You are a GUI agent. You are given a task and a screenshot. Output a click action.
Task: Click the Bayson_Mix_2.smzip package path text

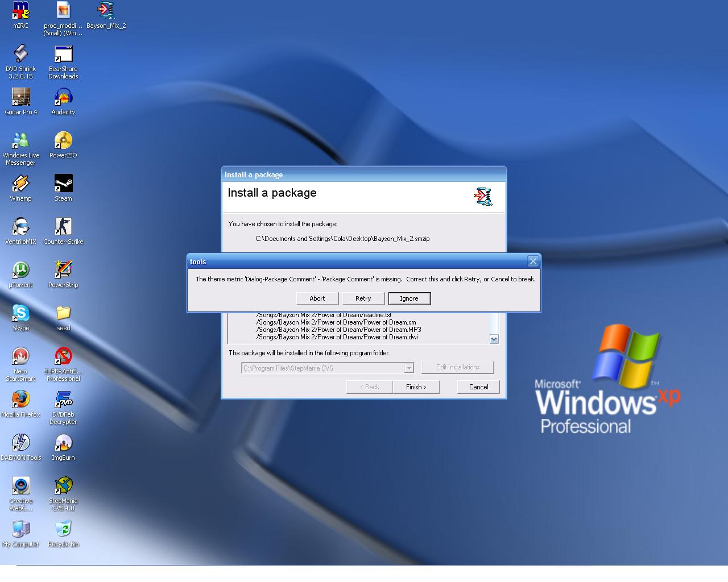[x=343, y=239]
